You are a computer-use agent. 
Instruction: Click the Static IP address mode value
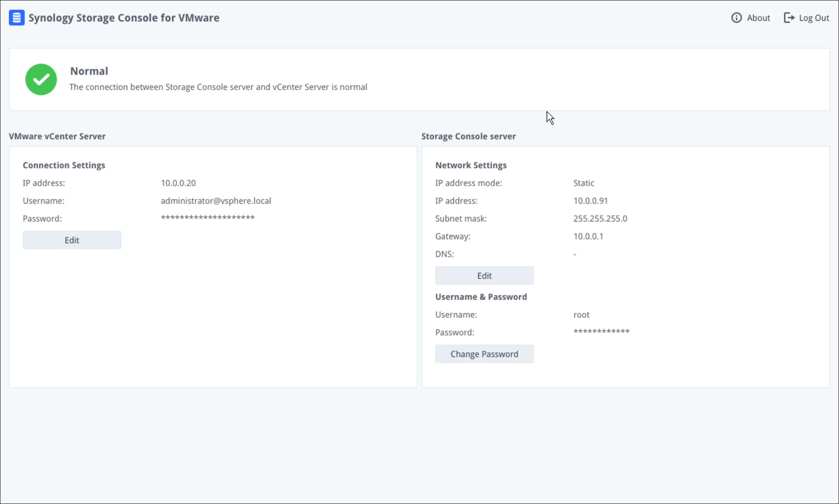click(583, 183)
